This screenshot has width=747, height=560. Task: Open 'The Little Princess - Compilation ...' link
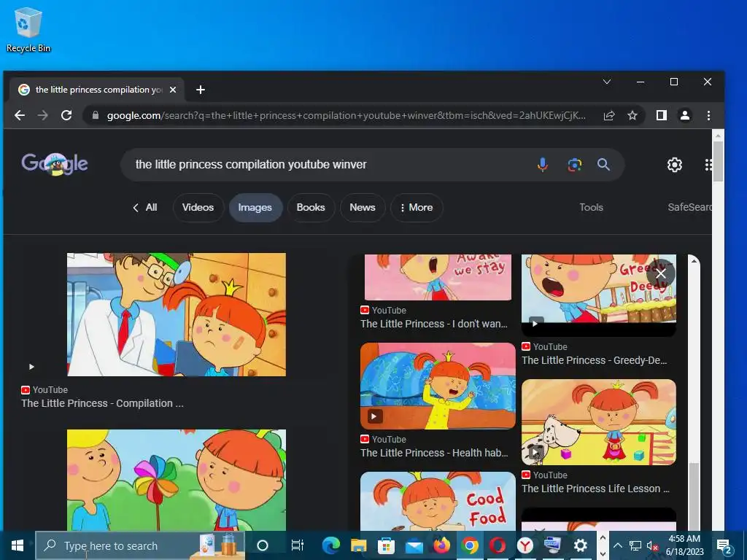click(x=102, y=403)
